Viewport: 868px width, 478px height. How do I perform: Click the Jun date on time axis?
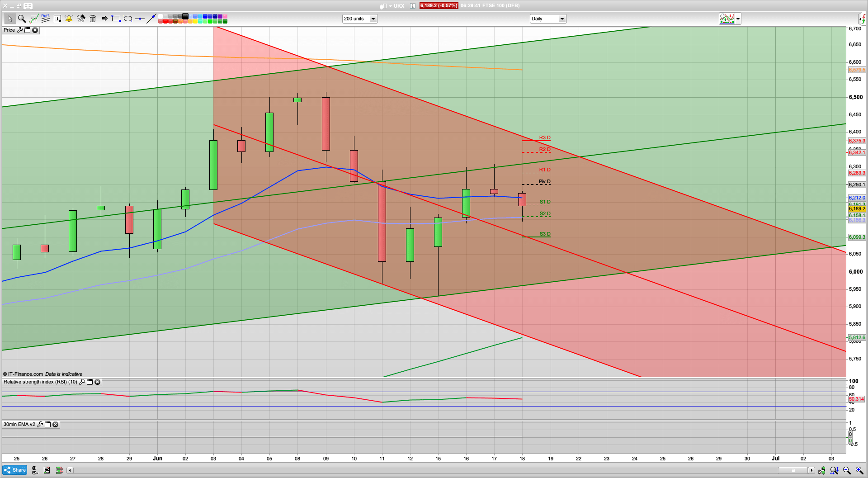point(157,458)
